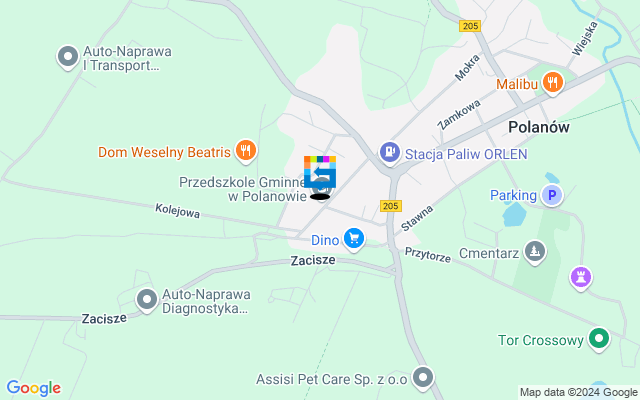Select the Stacja Paliw ORLEN fuel pump icon

390,153
